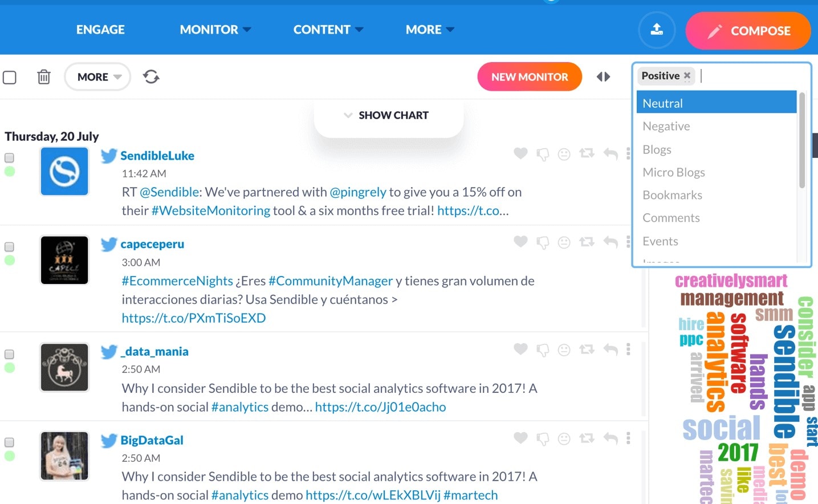Click 'social' in the word cloud
The height and width of the screenshot is (504, 818).
click(722, 428)
